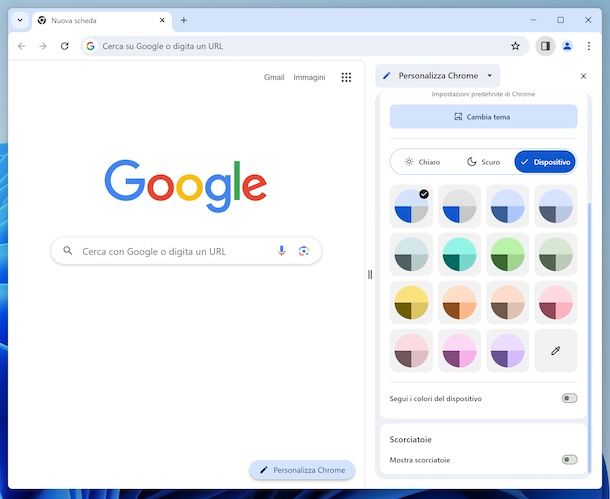Image resolution: width=610 pixels, height=499 pixels.
Task: Select the slate blue swatch ending first row
Action: pyautogui.click(x=556, y=206)
